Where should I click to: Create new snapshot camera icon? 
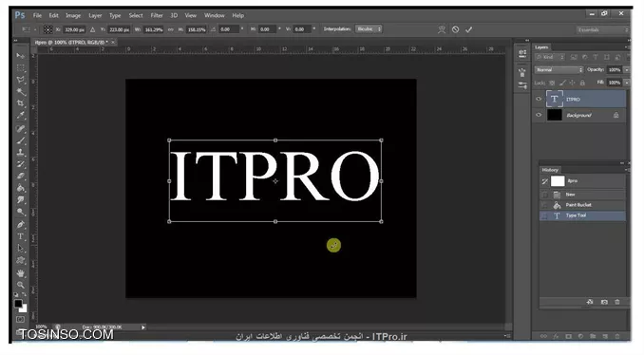coord(604,302)
